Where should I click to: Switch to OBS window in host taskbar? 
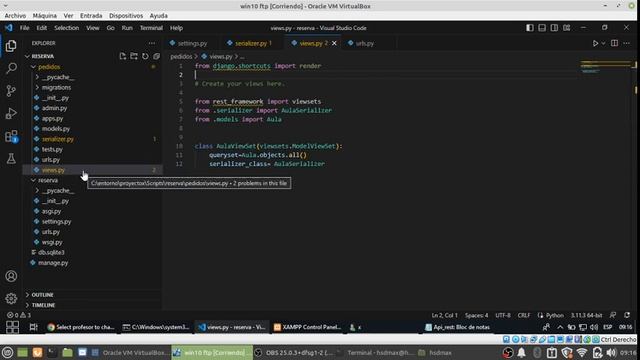(295, 352)
